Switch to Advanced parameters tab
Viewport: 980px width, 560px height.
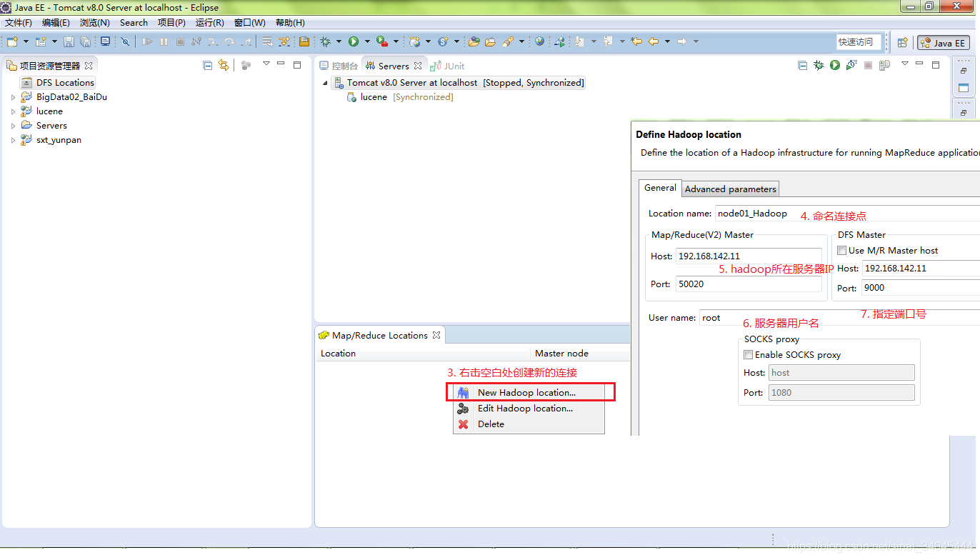pos(730,189)
